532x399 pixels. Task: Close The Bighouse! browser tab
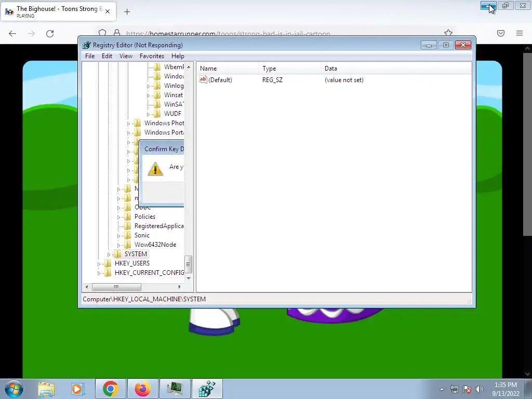107,11
